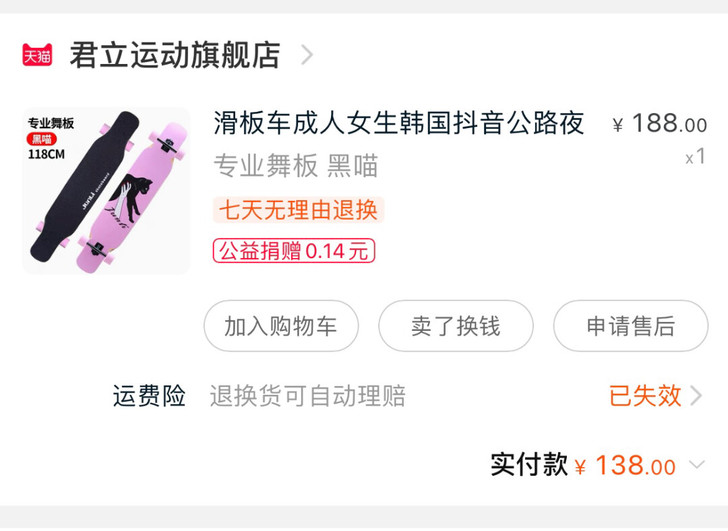Click the red Tmall 天猫 logo icon

37,55
